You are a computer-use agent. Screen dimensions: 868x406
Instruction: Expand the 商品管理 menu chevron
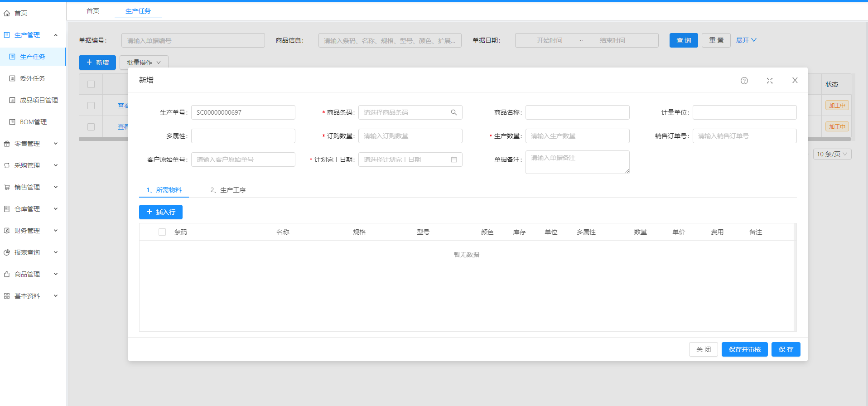tap(56, 274)
